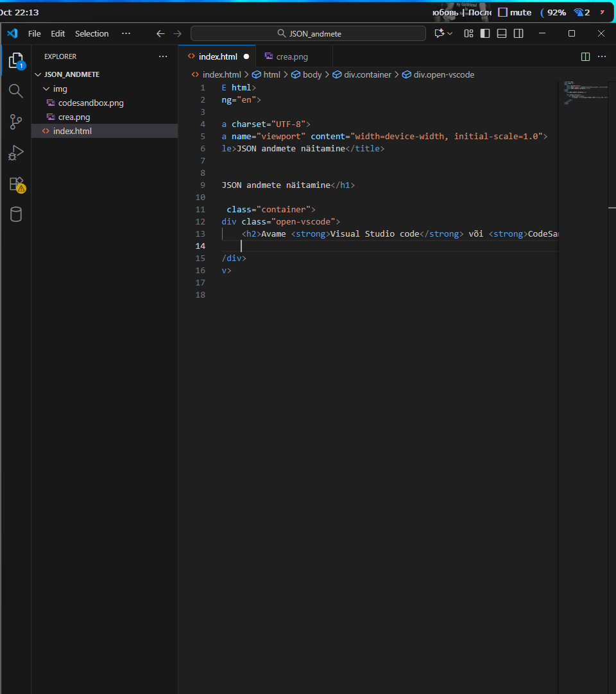Viewport: 616px width, 694px height.
Task: Open the database icon below Extensions
Action: 15,214
